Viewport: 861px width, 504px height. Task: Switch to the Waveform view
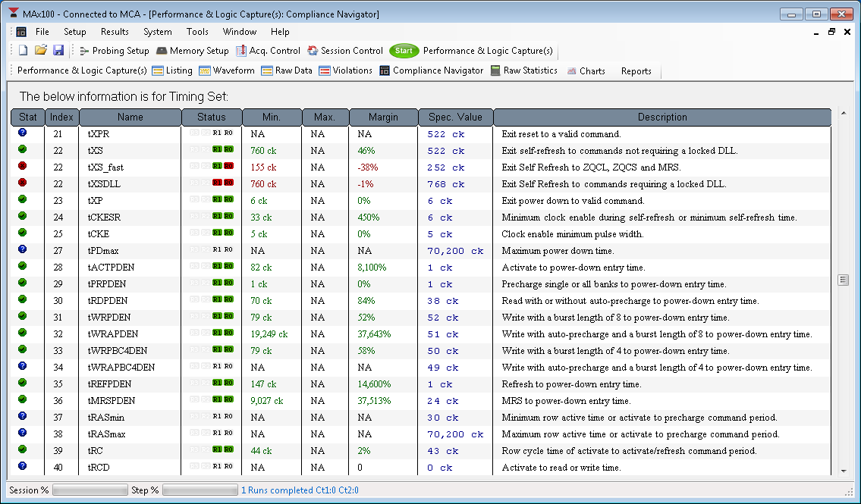click(227, 70)
